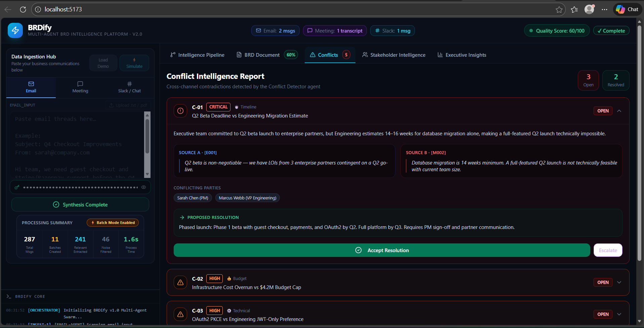Click the paste email threads text area

[x=77, y=144]
